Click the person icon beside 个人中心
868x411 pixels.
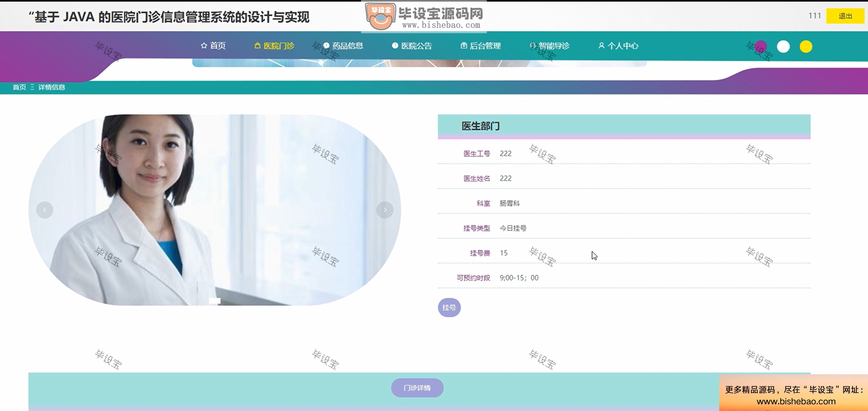(601, 46)
